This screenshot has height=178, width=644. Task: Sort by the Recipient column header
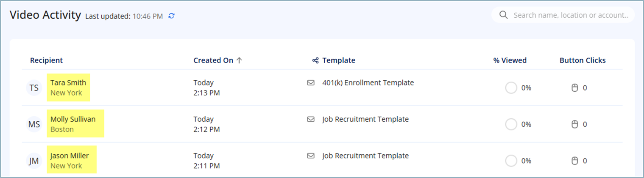click(x=46, y=60)
